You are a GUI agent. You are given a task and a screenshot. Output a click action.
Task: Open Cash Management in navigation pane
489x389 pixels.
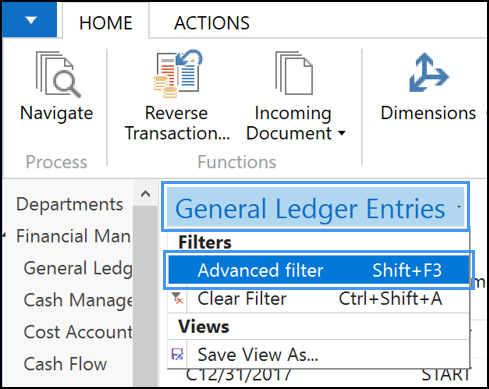[78, 300]
